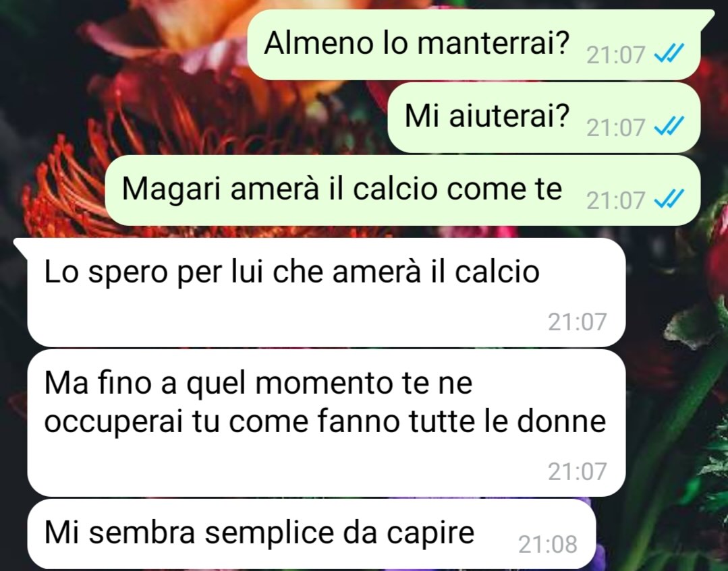Click the 21:07 timestamp next to 'Mi aiuterai?'
The image size is (728, 571).
pyautogui.click(x=615, y=127)
